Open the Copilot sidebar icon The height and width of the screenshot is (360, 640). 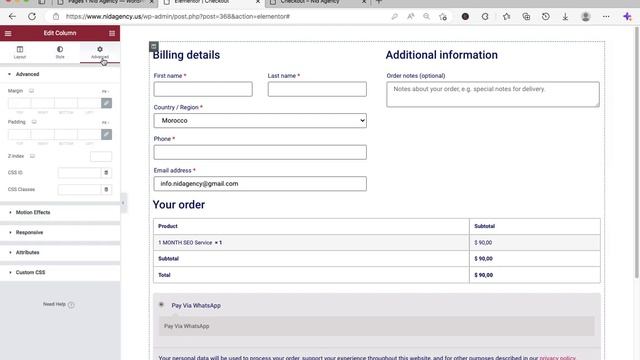click(627, 17)
